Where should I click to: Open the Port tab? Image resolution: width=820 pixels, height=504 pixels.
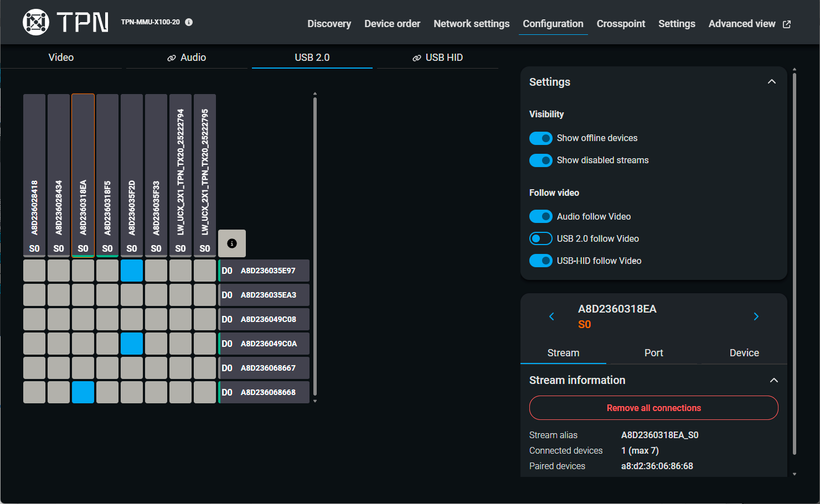tap(654, 353)
